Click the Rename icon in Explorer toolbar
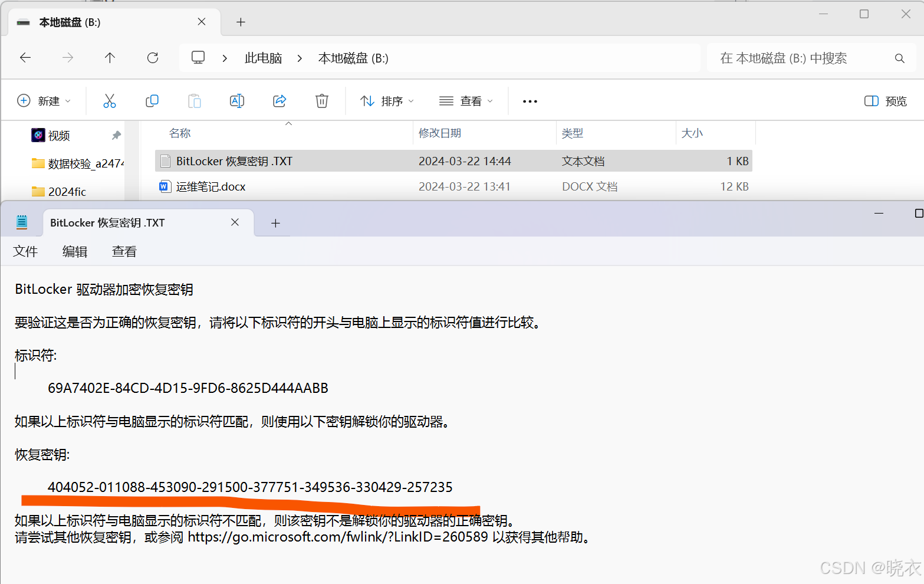 (237, 101)
